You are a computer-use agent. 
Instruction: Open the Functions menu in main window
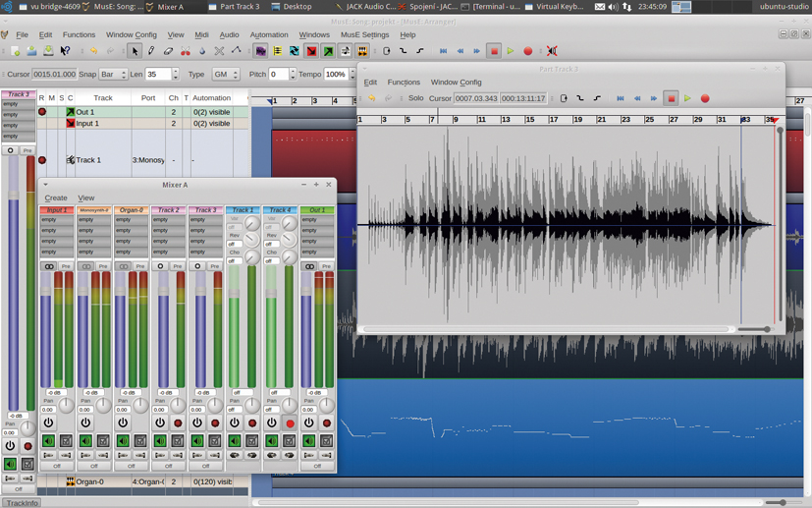pyautogui.click(x=79, y=34)
